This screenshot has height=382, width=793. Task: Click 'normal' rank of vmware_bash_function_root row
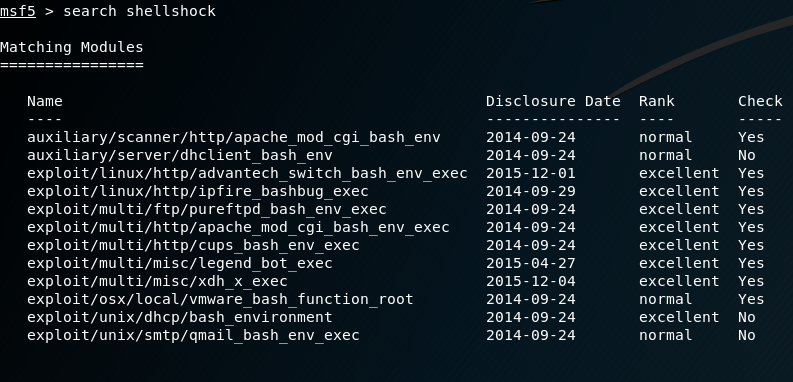(666, 299)
